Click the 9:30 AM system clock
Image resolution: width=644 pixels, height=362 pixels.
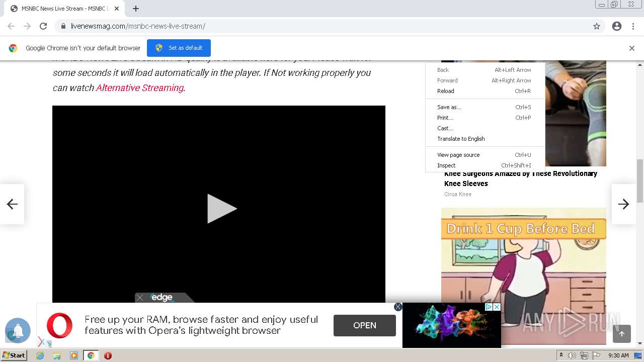point(618,355)
